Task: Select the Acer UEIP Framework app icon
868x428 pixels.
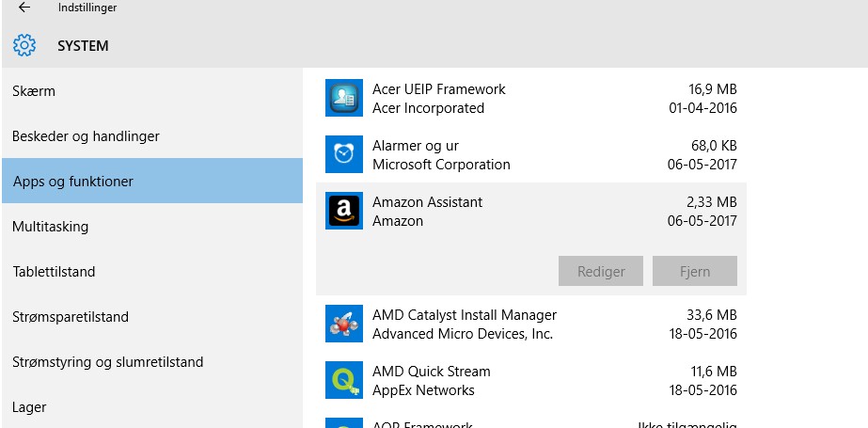Action: (x=344, y=98)
